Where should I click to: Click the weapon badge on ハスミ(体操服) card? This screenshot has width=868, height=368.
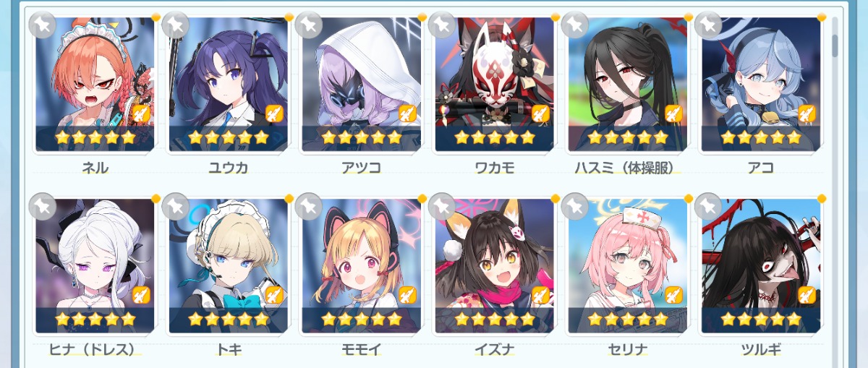click(673, 113)
